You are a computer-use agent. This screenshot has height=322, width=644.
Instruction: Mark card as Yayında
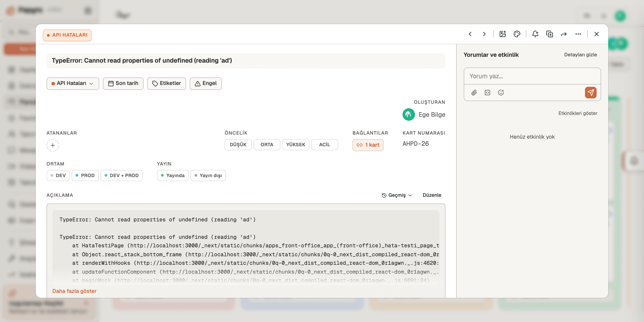[x=173, y=176]
